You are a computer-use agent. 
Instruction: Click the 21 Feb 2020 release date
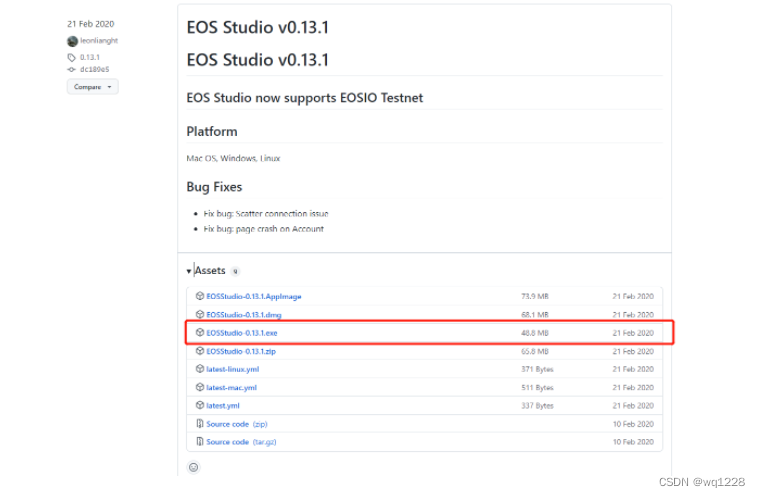pos(91,24)
